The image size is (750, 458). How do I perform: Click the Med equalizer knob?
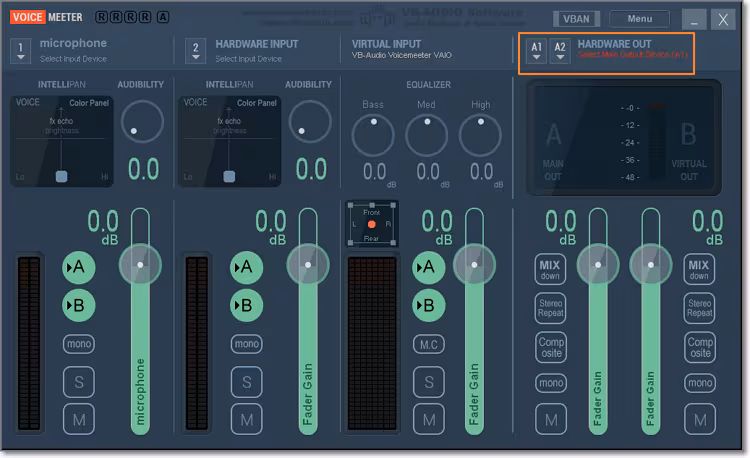427,135
